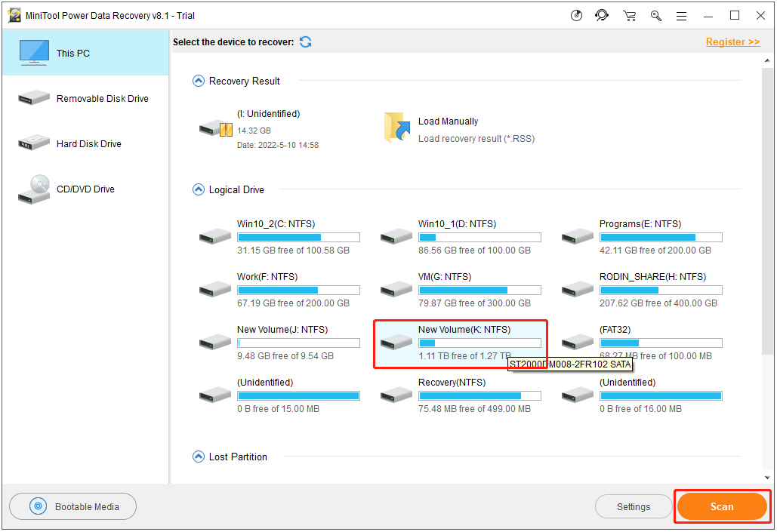Click the Register link
777x532 pixels.
[x=733, y=42]
